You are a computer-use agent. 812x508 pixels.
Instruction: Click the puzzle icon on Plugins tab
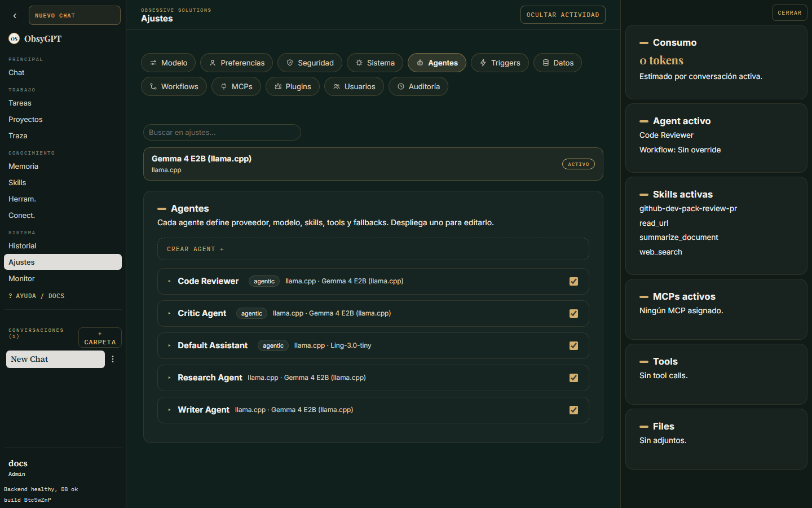278,86
